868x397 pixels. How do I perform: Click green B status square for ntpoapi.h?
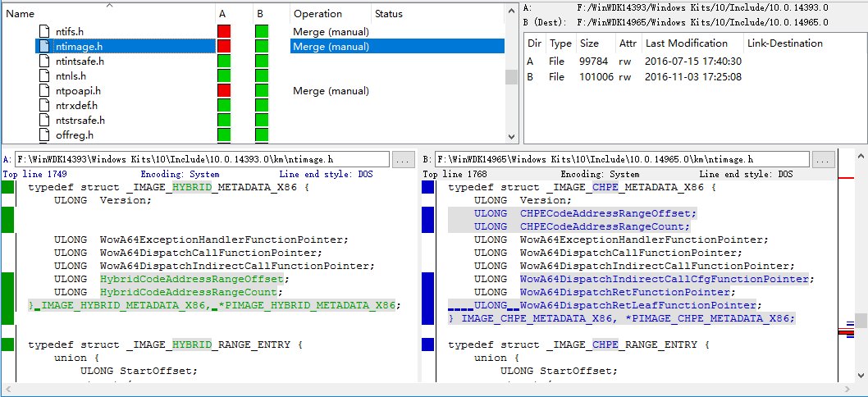pyautogui.click(x=262, y=91)
